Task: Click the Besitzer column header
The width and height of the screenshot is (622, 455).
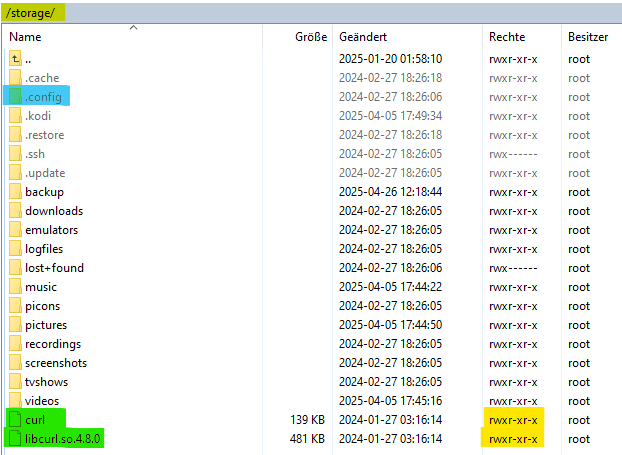Action: (587, 36)
